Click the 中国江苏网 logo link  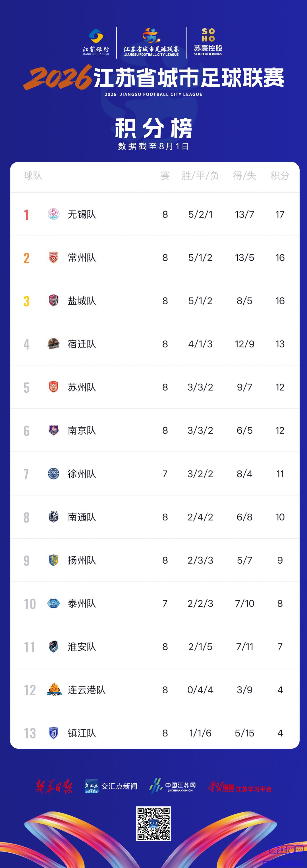tap(173, 786)
